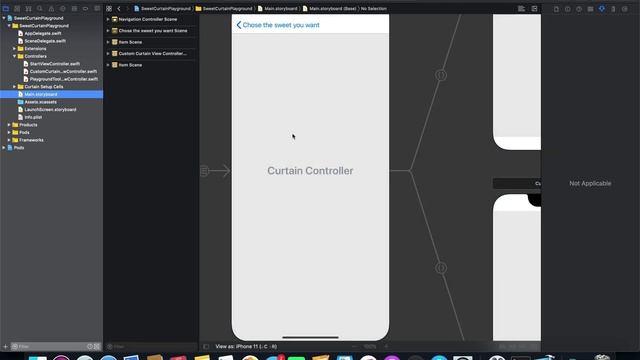The image size is (640, 360).
Task: Open the Breakpoint navigator
Action: click(x=85, y=9)
